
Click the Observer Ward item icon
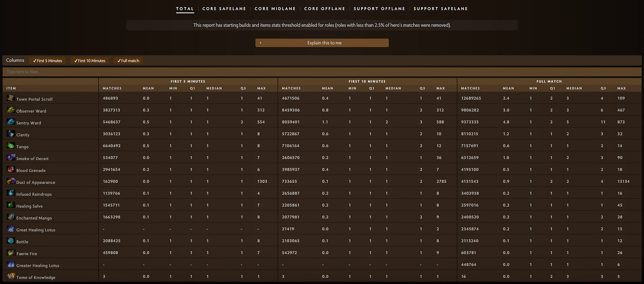(x=11, y=110)
